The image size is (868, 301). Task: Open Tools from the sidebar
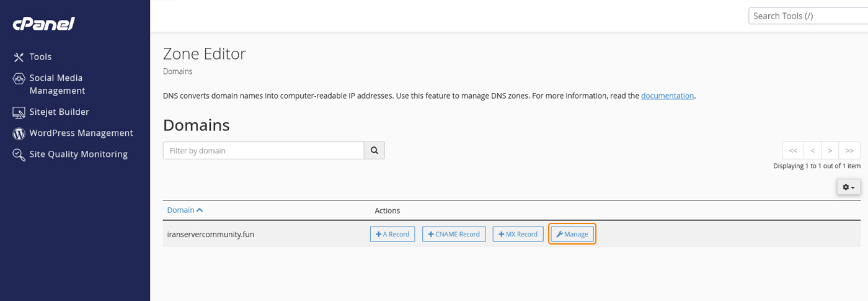[x=40, y=56]
